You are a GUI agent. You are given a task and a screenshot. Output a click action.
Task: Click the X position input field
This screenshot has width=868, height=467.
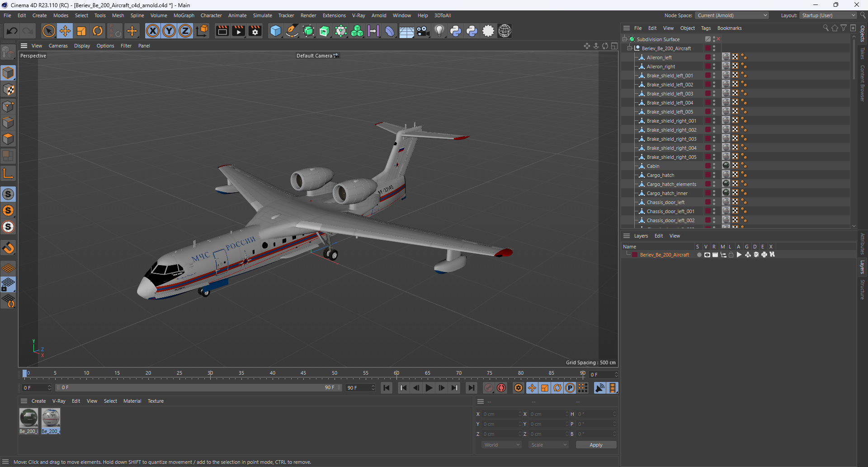(x=501, y=414)
